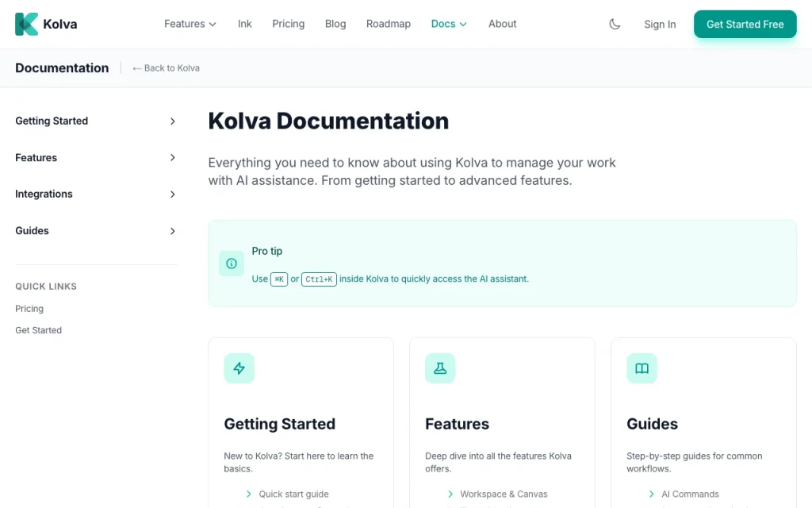Click the arrow icon before Back to Kolva
This screenshot has height=508, width=812.
tap(136, 68)
